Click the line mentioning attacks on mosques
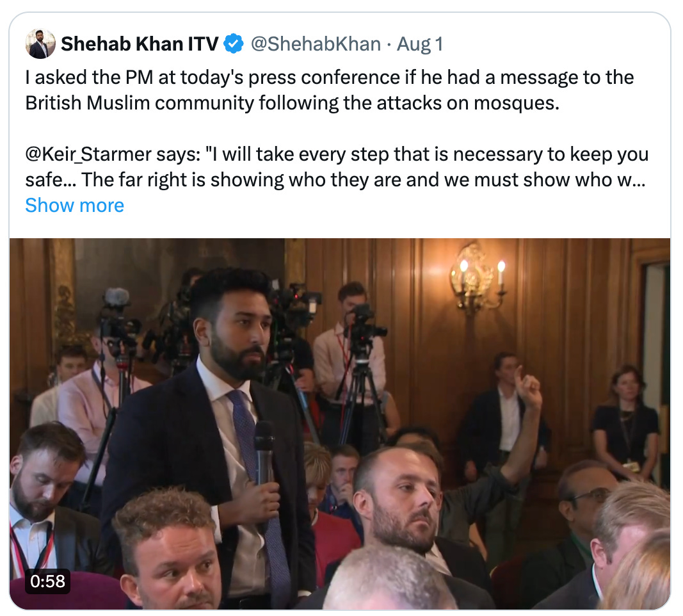Image resolution: width=683 pixels, height=616 pixels. tap(293, 103)
